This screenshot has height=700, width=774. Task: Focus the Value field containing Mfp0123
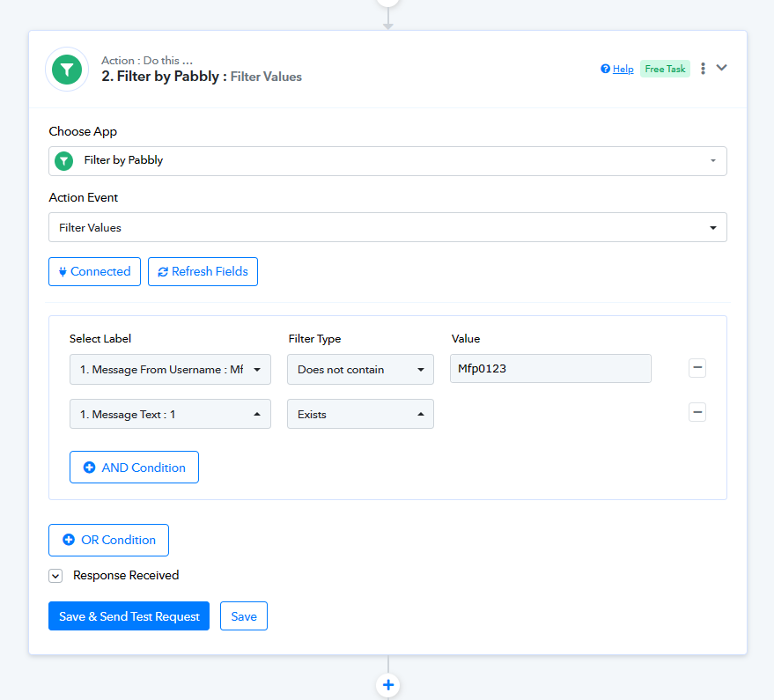(550, 368)
